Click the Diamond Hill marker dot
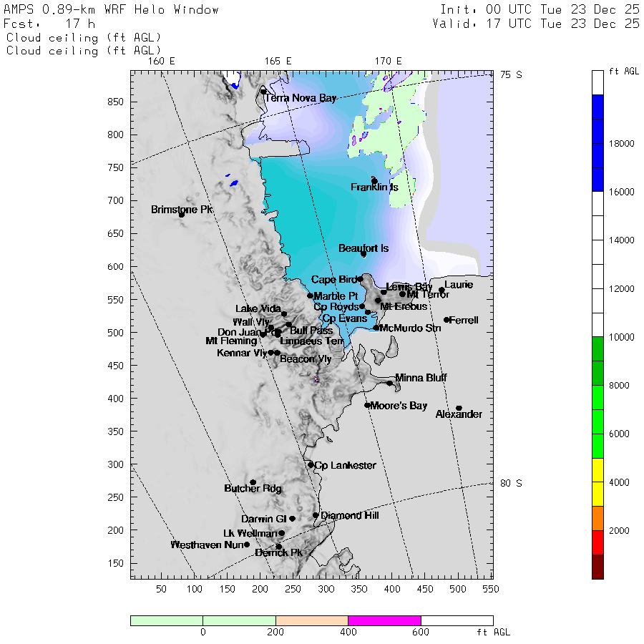Image resolution: width=644 pixels, height=644 pixels. 316,515
